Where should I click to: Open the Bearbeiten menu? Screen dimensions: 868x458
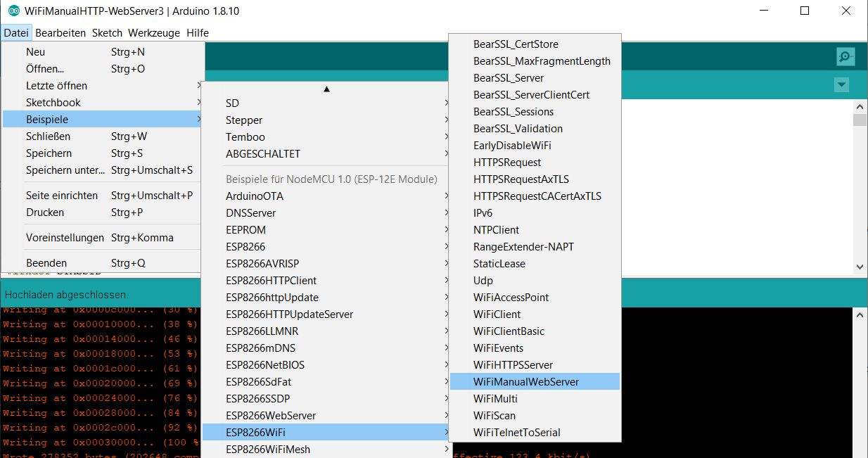[60, 32]
